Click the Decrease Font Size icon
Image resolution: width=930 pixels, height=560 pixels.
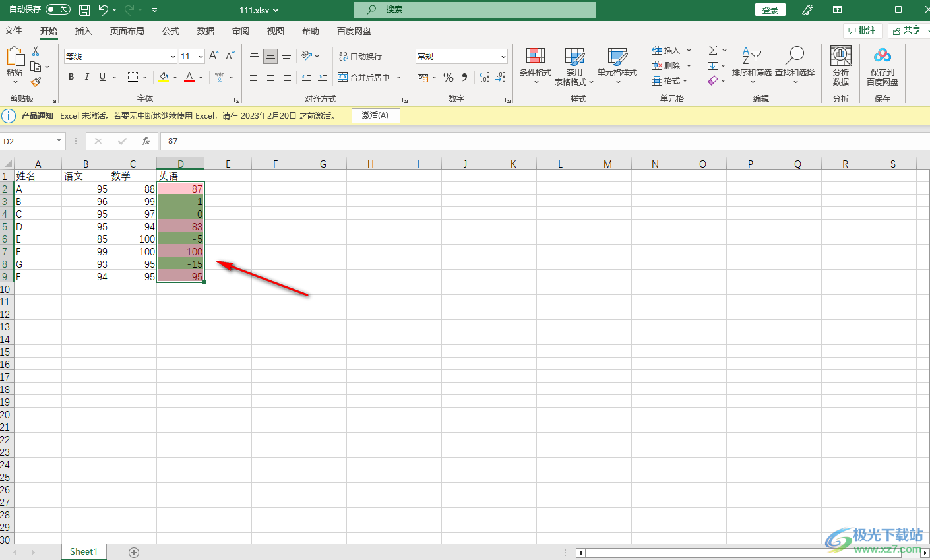230,56
